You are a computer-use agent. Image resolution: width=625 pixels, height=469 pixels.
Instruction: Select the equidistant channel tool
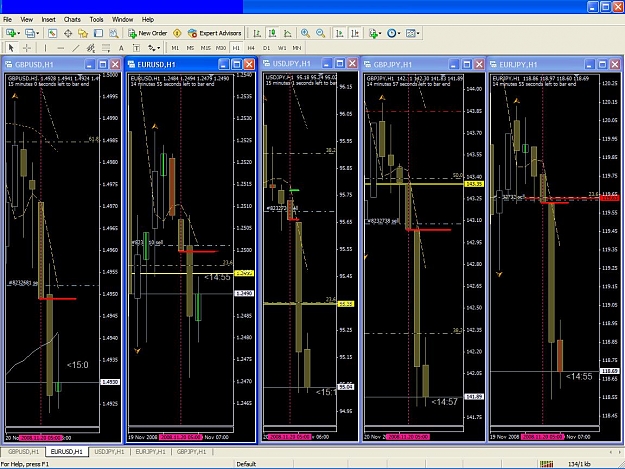(x=90, y=48)
